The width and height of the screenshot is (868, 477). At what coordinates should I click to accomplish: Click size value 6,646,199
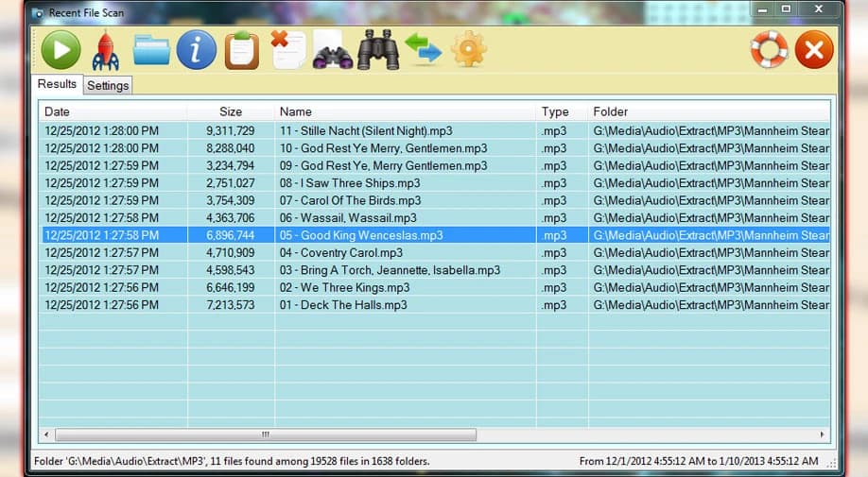click(231, 287)
